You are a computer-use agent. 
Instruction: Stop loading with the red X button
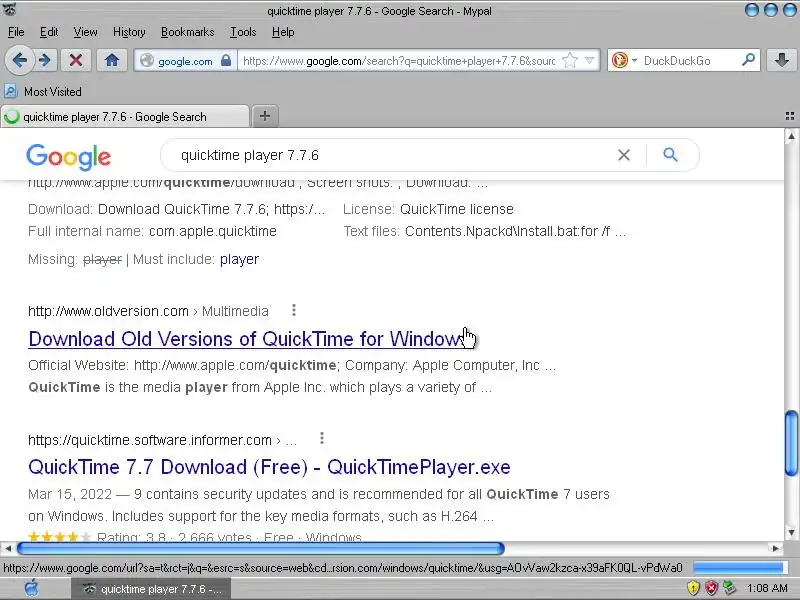76,60
